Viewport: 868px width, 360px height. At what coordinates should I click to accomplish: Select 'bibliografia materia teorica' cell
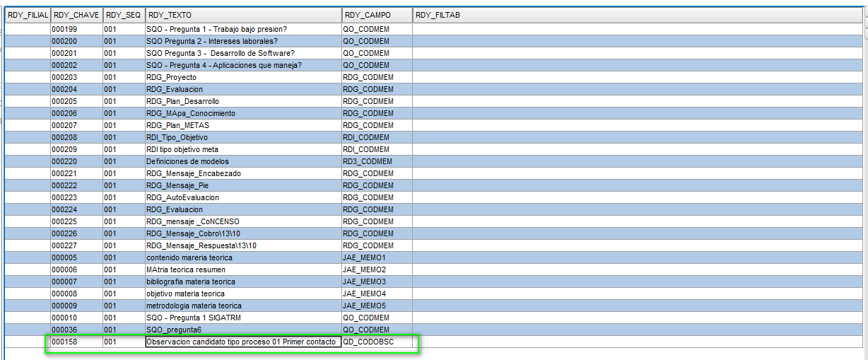244,281
